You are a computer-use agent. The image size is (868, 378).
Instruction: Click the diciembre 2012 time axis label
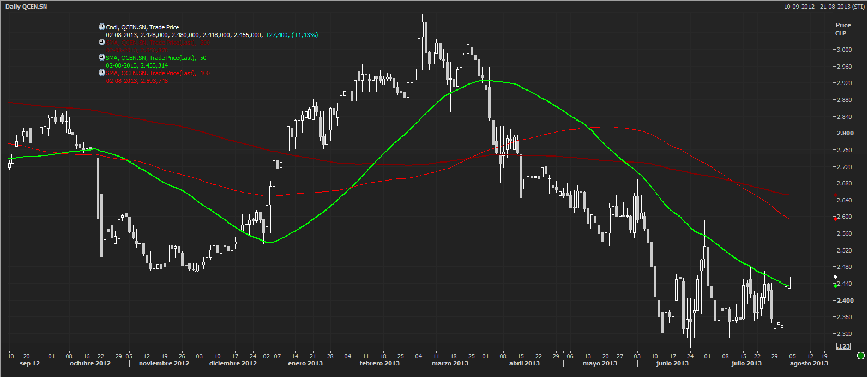[x=233, y=363]
